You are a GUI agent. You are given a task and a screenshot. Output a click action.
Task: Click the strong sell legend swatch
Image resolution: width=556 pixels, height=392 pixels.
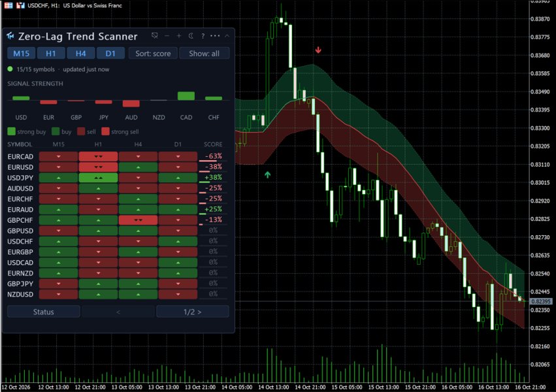click(105, 131)
